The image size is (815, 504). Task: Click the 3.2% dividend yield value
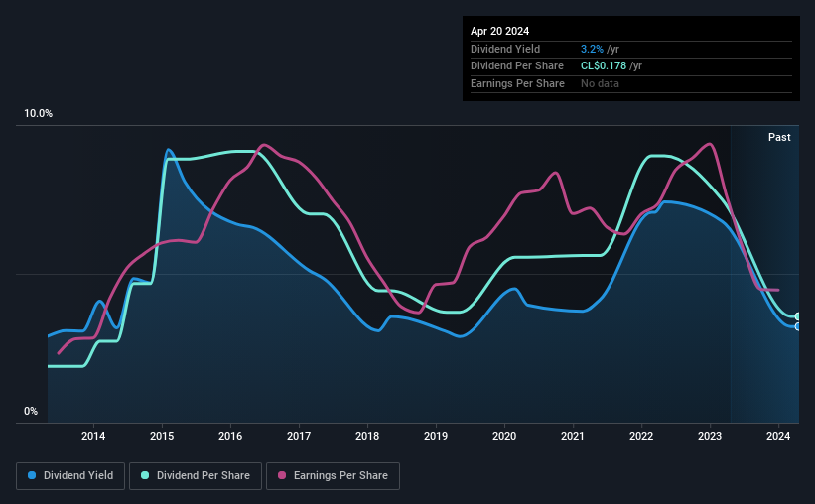[592, 49]
